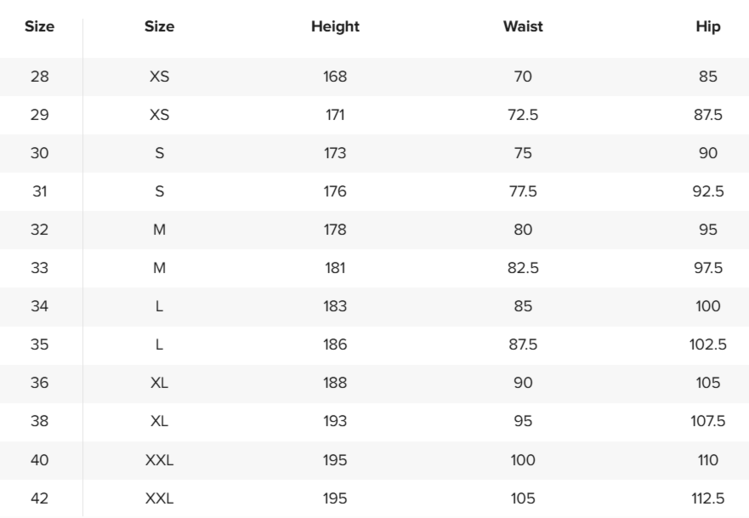Click hip value 102.5
This screenshot has width=749, height=518.
pyautogui.click(x=708, y=344)
